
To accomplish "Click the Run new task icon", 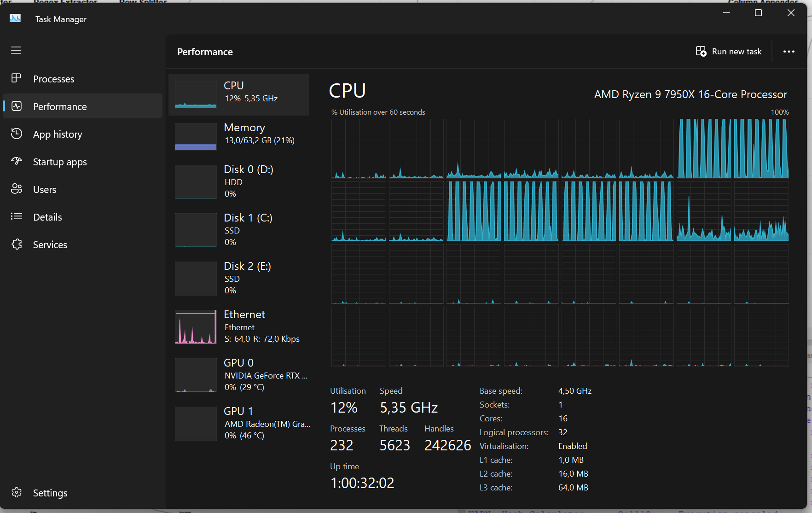I will click(701, 51).
